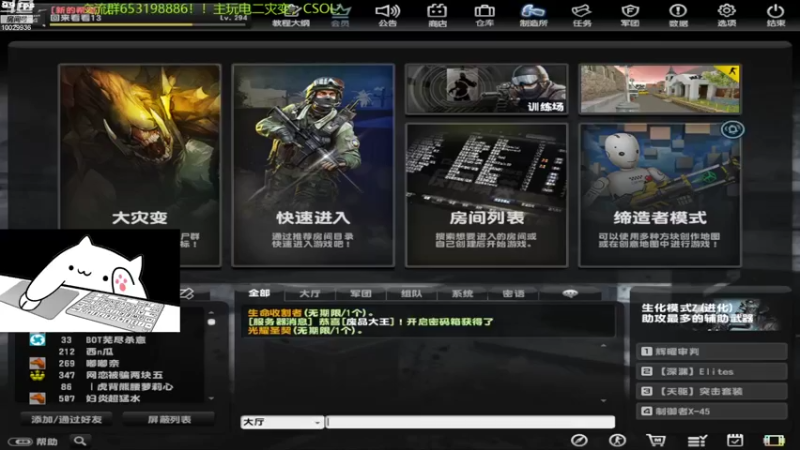The width and height of the screenshot is (800, 450).
Task: Open the 公告 announcements speaker icon
Action: point(388,15)
